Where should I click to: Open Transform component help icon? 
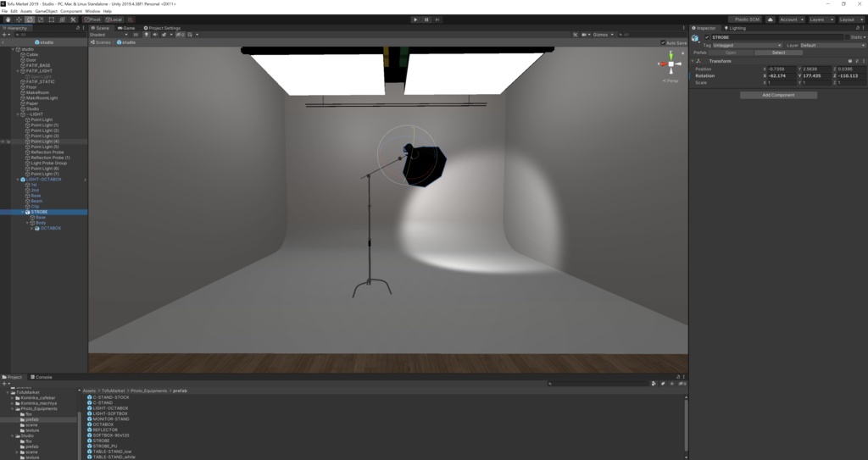[850, 61]
